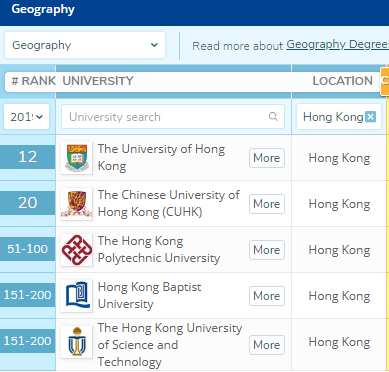The width and height of the screenshot is (389, 372).
Task: Open the Hong Kong location filter box
Action: (339, 117)
